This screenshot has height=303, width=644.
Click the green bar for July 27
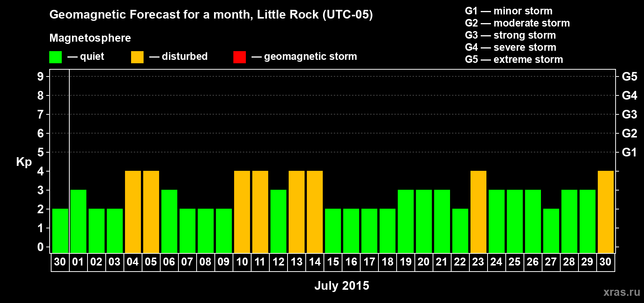(551, 231)
